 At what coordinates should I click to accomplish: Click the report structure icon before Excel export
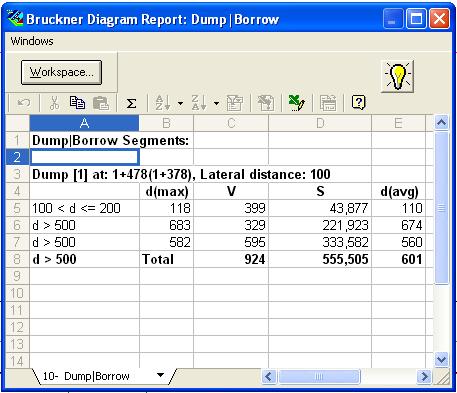[x=266, y=103]
